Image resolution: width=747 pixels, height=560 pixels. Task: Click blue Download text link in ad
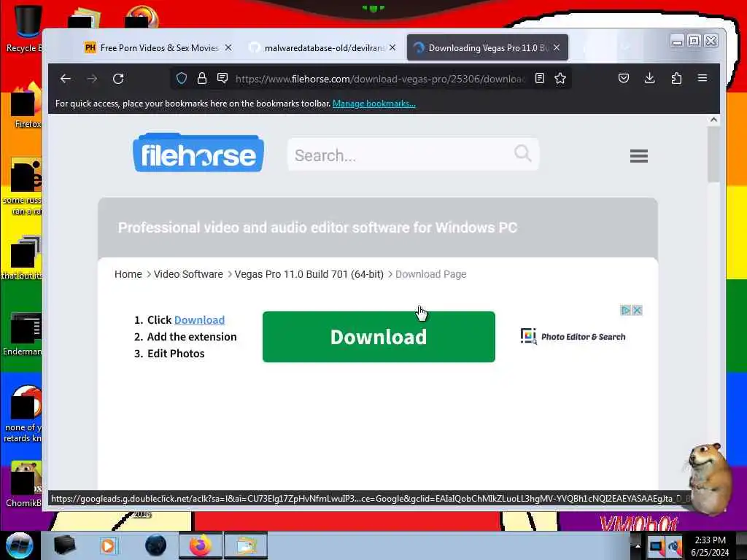(199, 320)
